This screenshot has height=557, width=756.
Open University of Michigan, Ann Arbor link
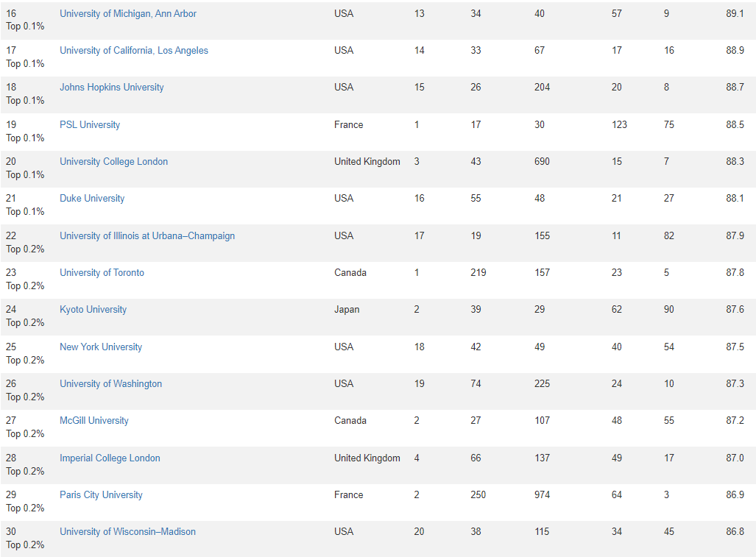tap(128, 13)
